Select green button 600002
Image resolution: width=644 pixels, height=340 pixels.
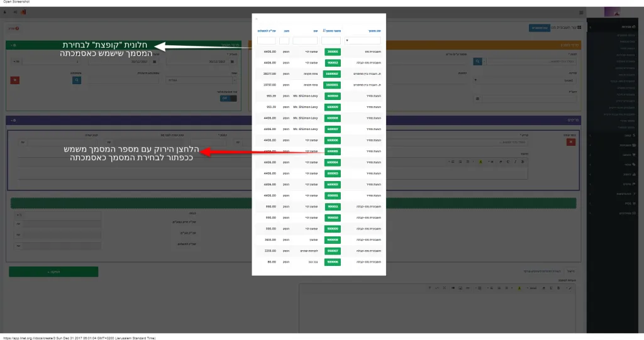click(332, 185)
